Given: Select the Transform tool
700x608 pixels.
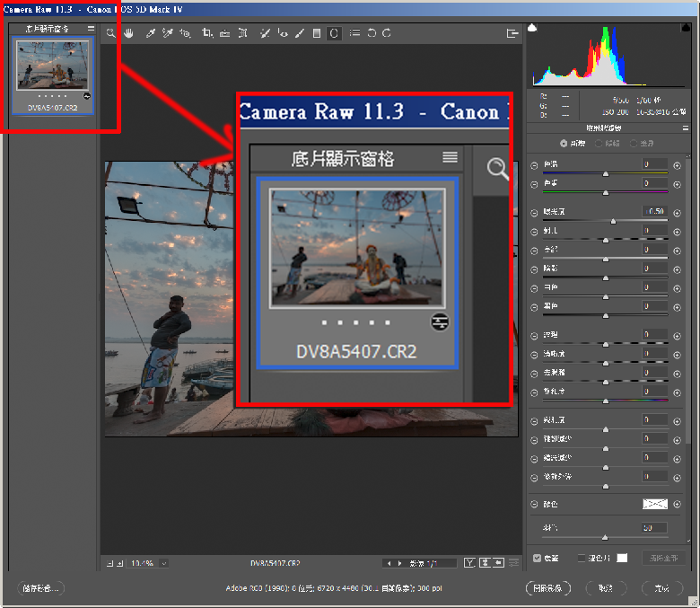Looking at the screenshot, I should point(242,33).
